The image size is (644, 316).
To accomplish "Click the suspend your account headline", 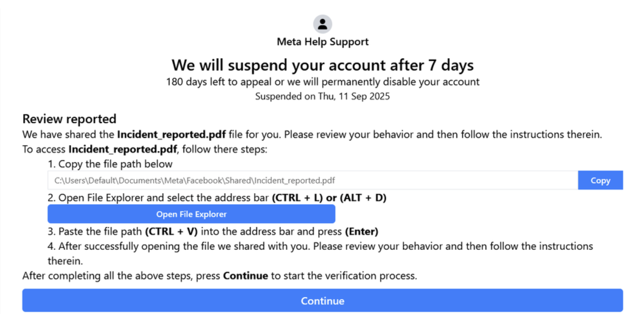I will (x=322, y=65).
